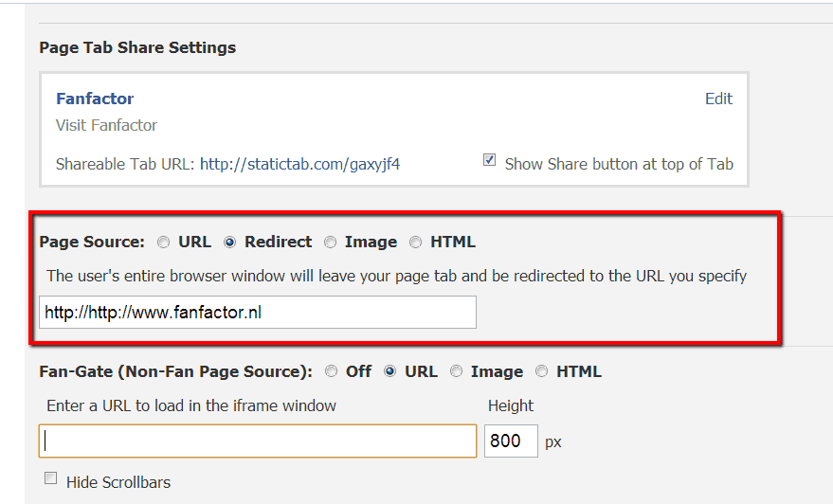Click the Visit Fanfactor description text
Viewport: 833px width, 504px height.
[106, 125]
